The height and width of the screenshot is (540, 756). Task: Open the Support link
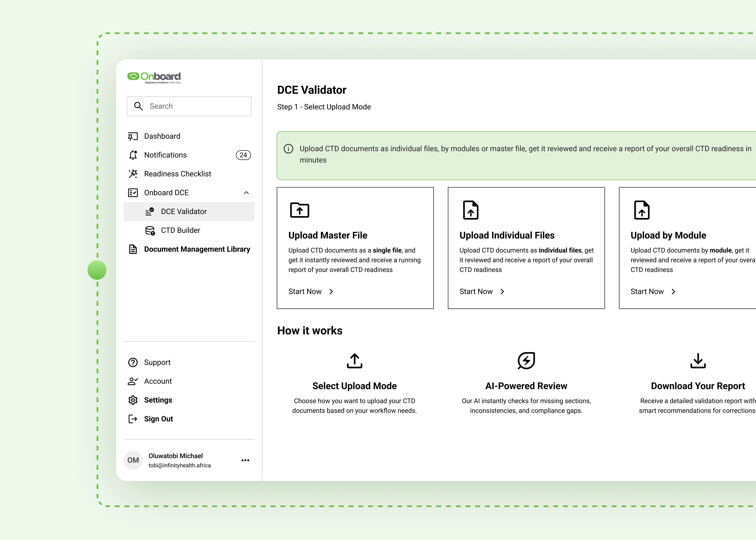point(157,363)
